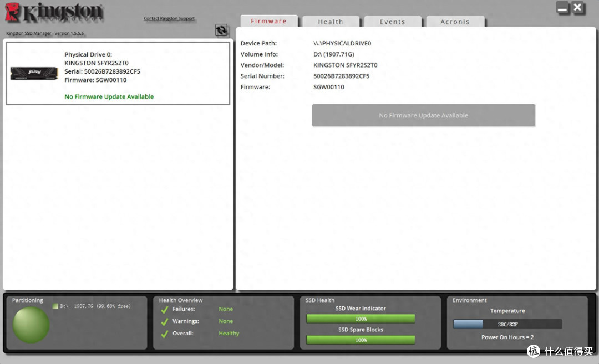Image resolution: width=599 pixels, height=364 pixels.
Task: Open Contact Kingston Support link
Action: tap(169, 18)
